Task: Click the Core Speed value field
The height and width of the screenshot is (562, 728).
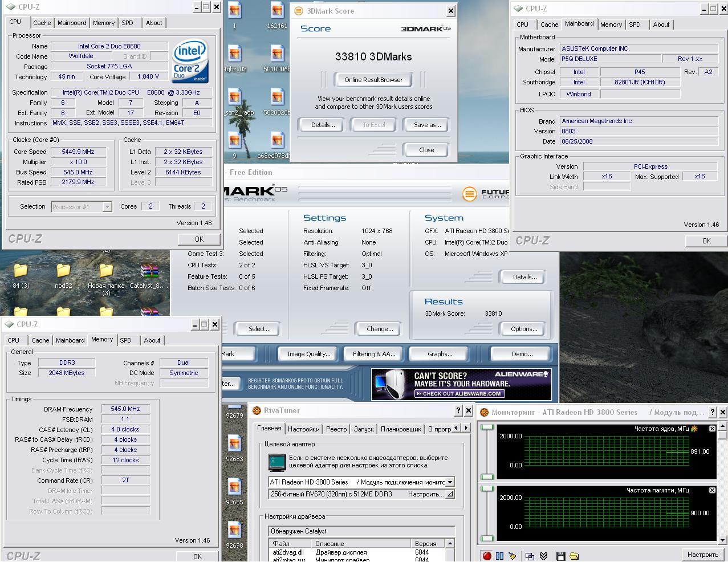Action: pos(78,152)
